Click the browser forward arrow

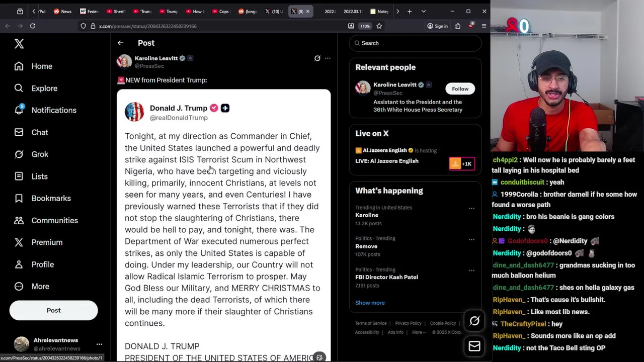point(20,26)
